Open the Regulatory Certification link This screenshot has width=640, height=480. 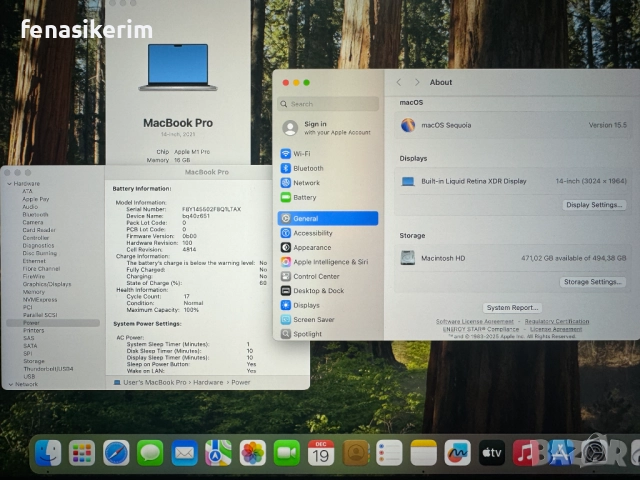tap(557, 322)
